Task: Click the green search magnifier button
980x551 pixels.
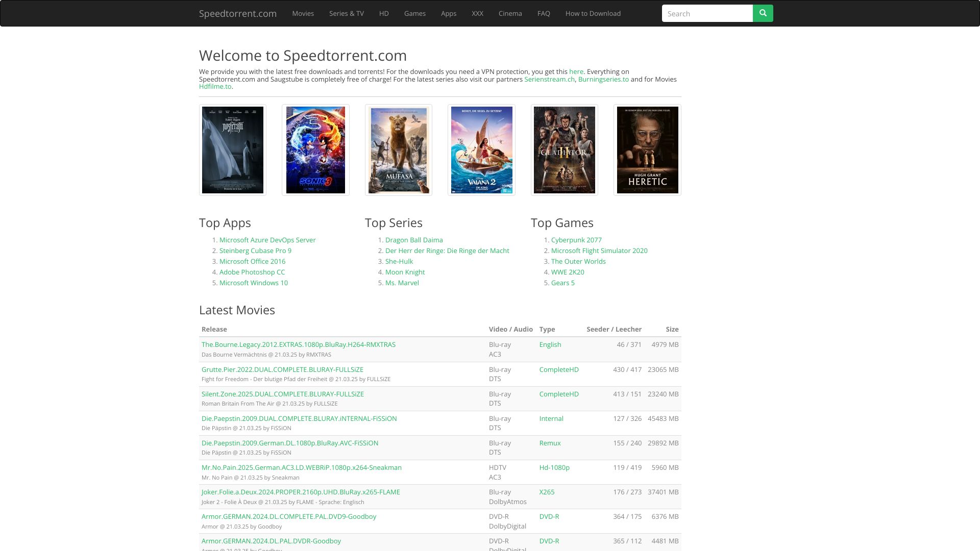Action: click(x=763, y=13)
